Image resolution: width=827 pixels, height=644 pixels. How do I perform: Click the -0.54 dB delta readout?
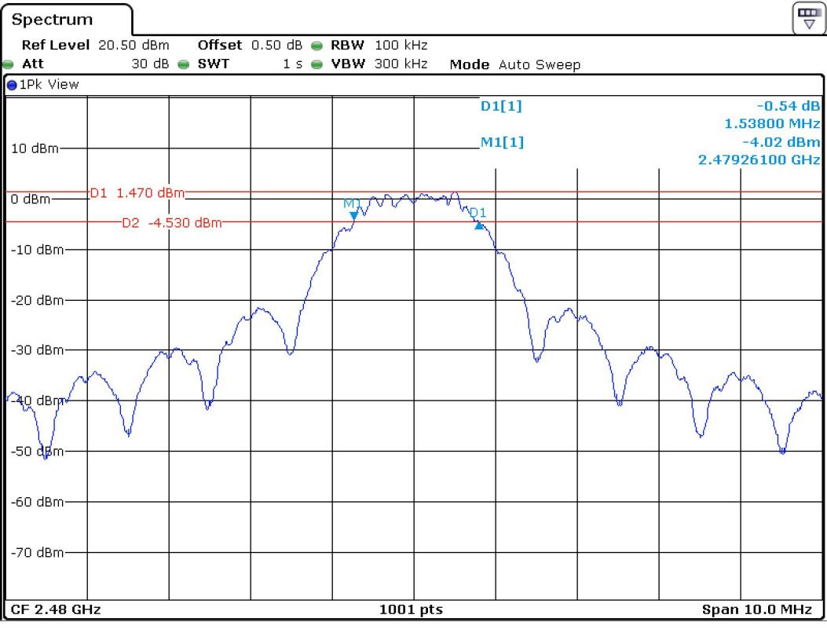click(788, 106)
